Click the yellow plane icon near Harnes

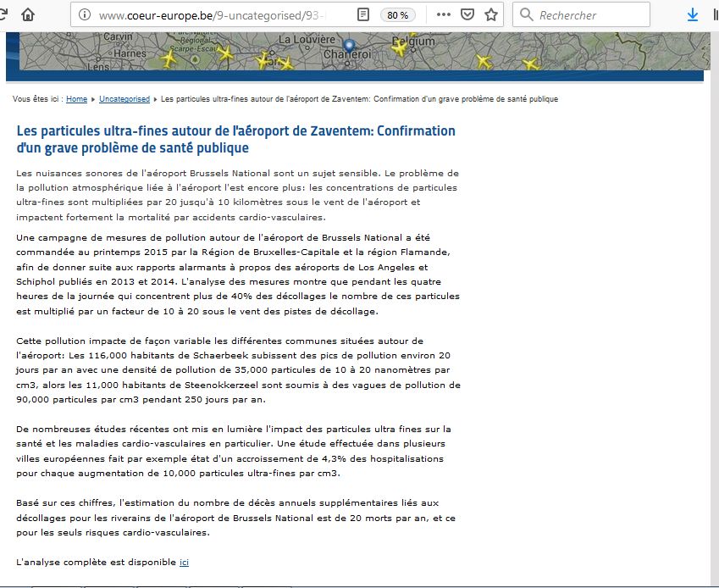[169, 58]
